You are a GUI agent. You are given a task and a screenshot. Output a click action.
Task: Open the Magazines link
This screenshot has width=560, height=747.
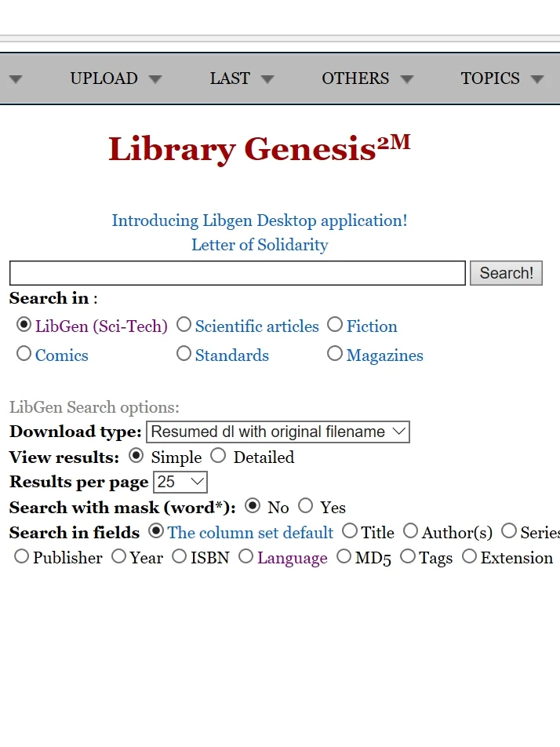(385, 355)
